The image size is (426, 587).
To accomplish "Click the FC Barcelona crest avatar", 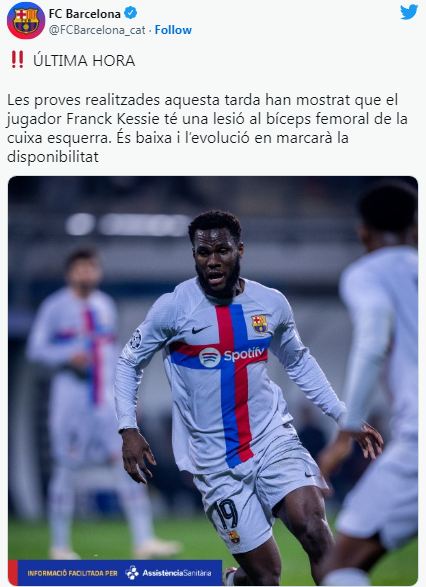I will point(26,20).
